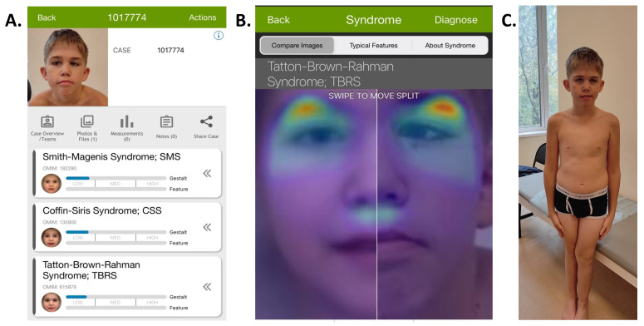Open the Measurements bar chart icon
644x326 pixels.
(126, 121)
